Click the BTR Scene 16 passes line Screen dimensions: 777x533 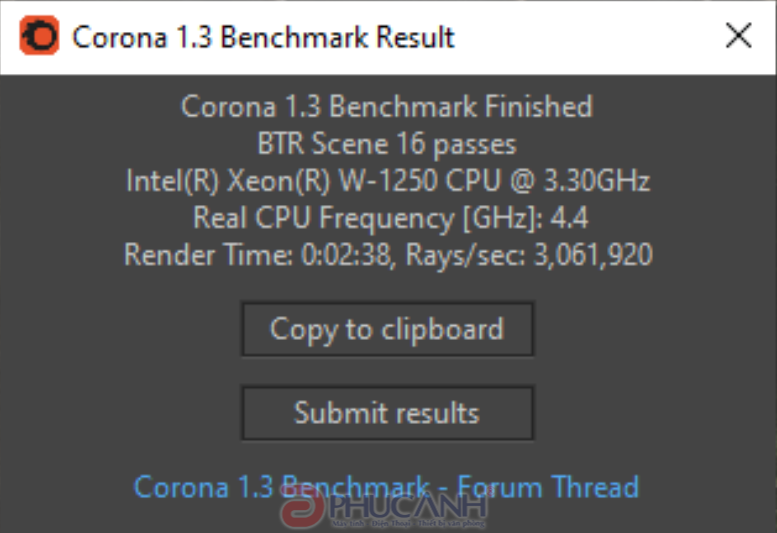click(x=387, y=144)
